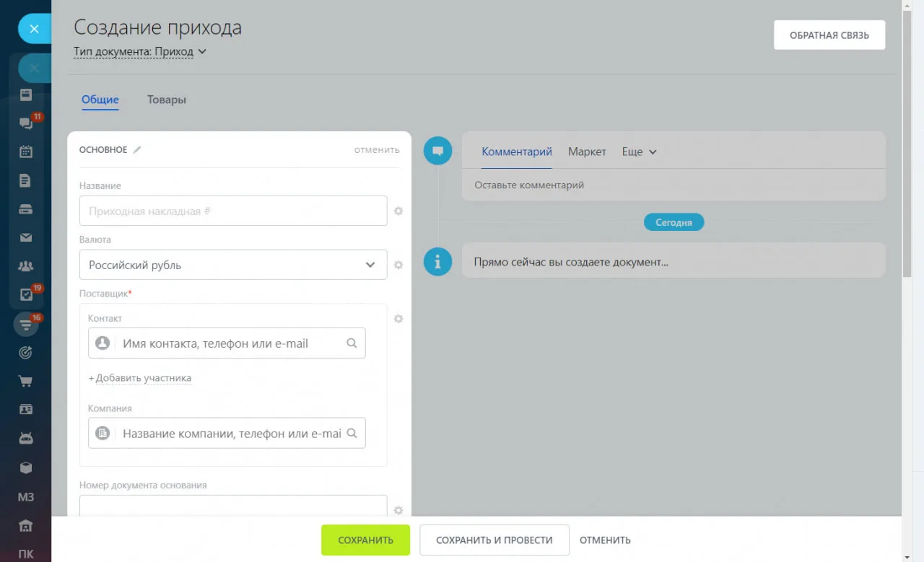Open gear settings for the Поставщик field
Viewport: 924px width, 562px height.
398,318
